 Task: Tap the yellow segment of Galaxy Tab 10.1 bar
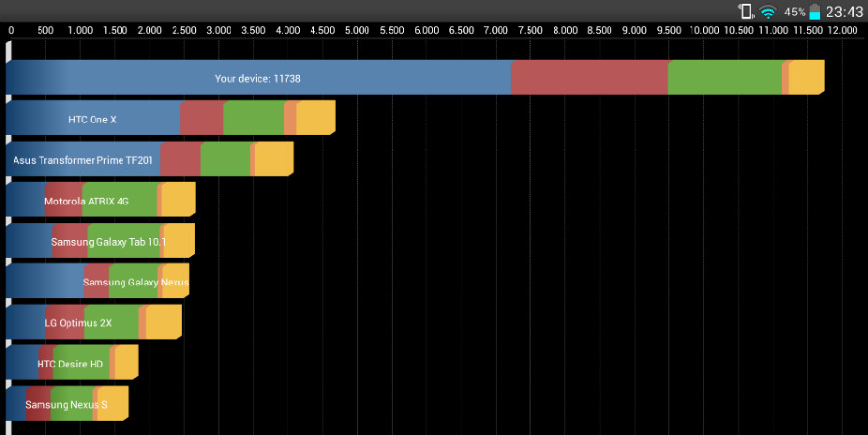178,240
